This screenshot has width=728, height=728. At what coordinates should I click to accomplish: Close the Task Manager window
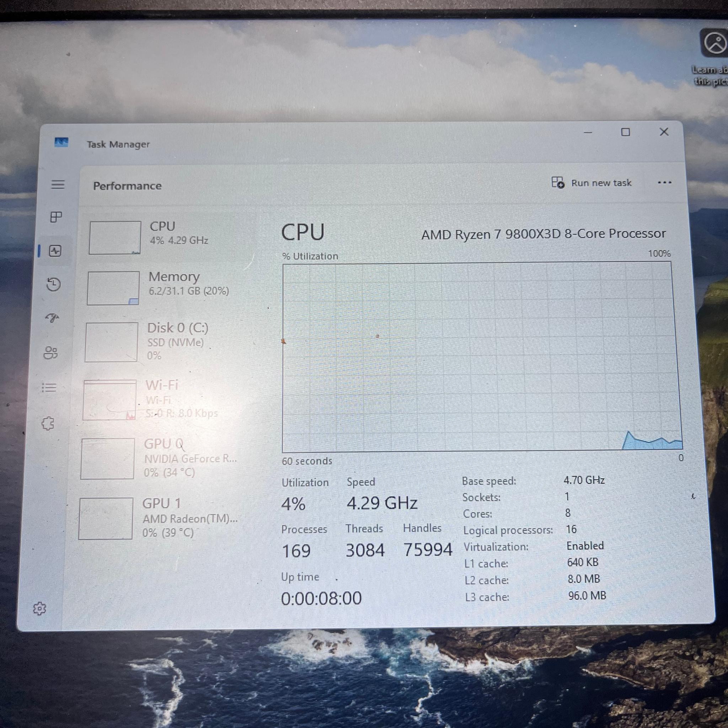[x=664, y=132]
